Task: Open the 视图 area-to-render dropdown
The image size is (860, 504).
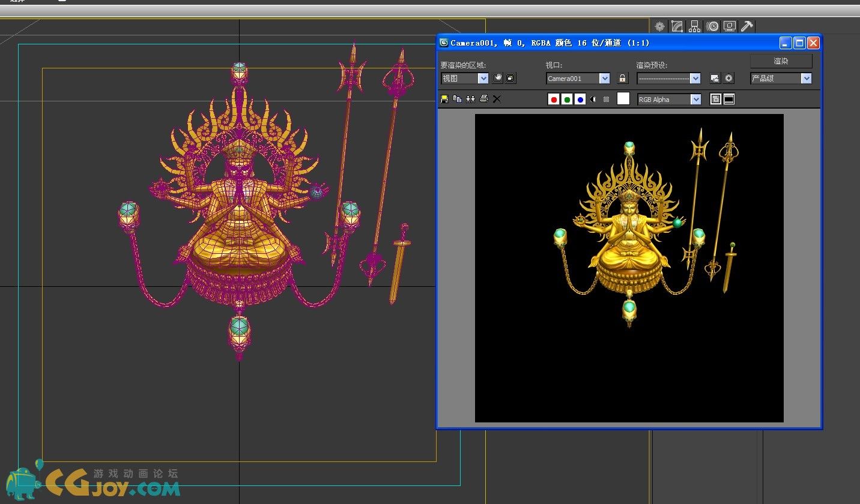Action: (465, 78)
